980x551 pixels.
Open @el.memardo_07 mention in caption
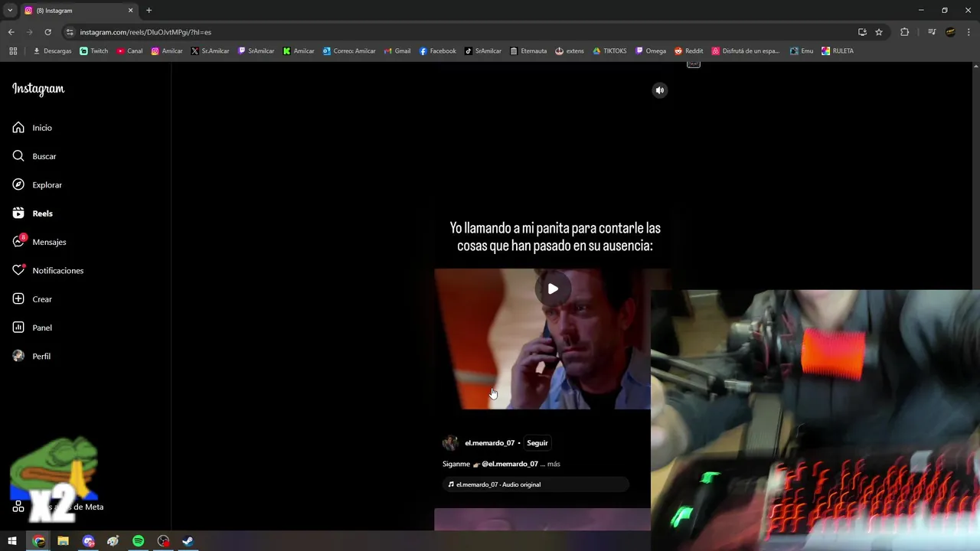coord(510,464)
